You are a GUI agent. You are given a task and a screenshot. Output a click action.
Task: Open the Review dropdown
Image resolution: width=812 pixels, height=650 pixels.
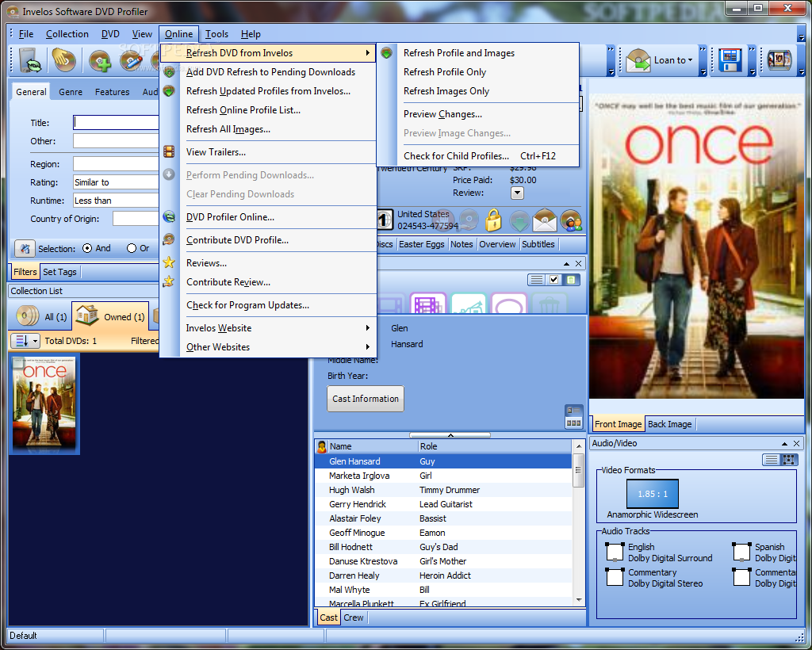coord(517,193)
